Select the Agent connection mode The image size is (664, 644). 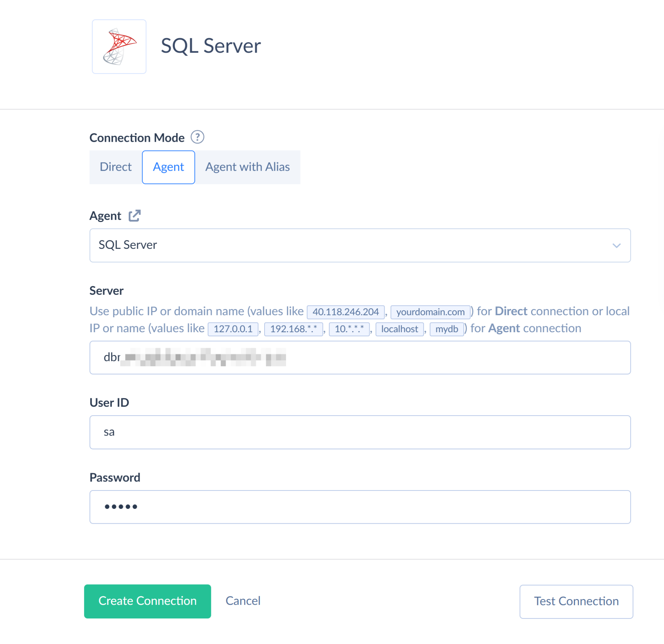(168, 167)
